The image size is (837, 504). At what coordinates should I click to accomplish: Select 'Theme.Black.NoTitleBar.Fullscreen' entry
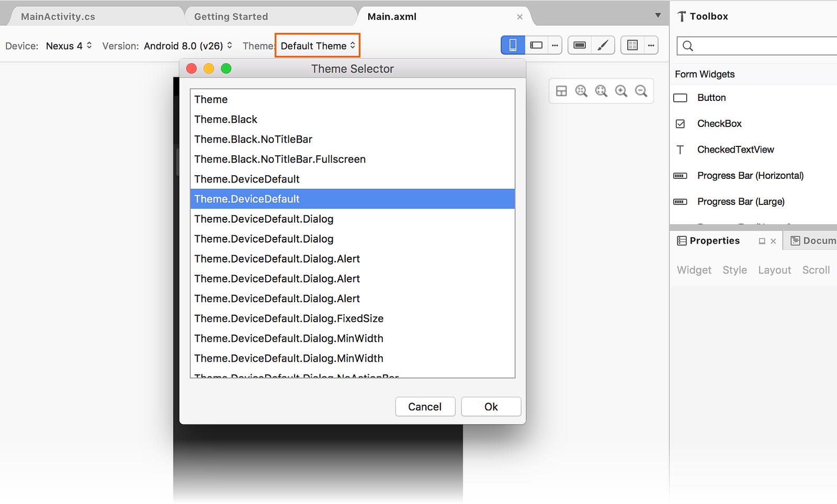pyautogui.click(x=353, y=159)
